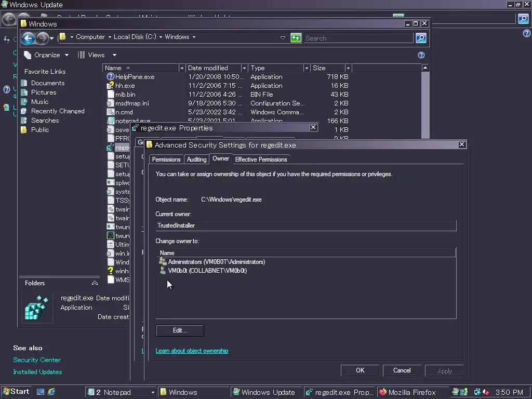Image resolution: width=532 pixels, height=399 pixels.
Task: Click the Name column header in owner list
Action: pos(305,253)
